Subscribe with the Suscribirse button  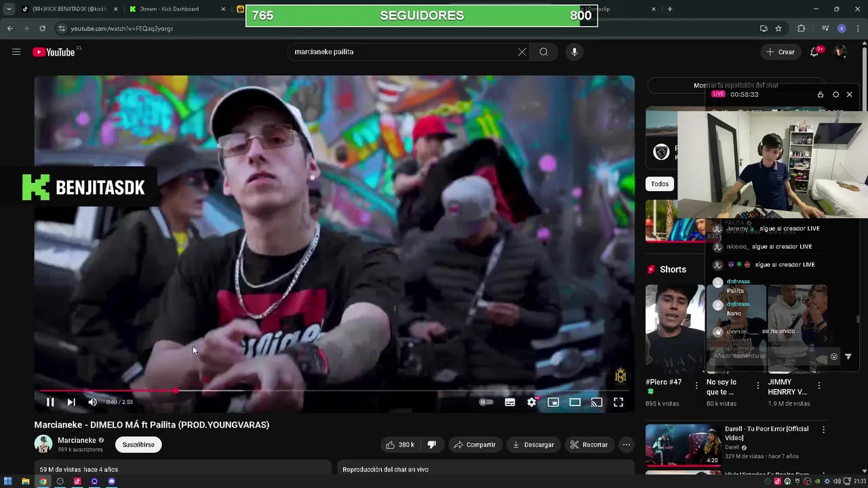(x=138, y=445)
